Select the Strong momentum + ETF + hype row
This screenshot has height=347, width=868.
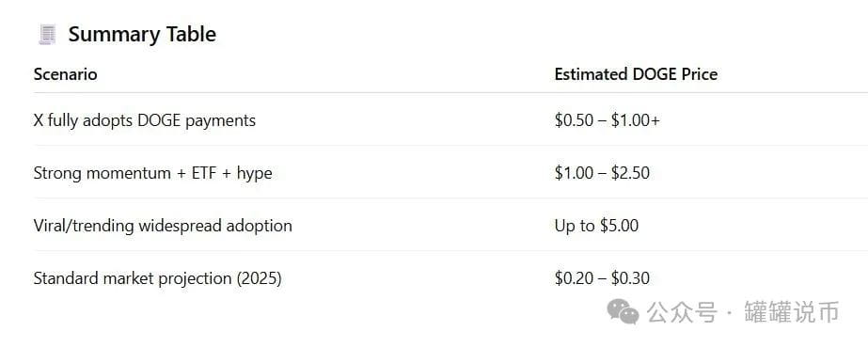(450, 172)
